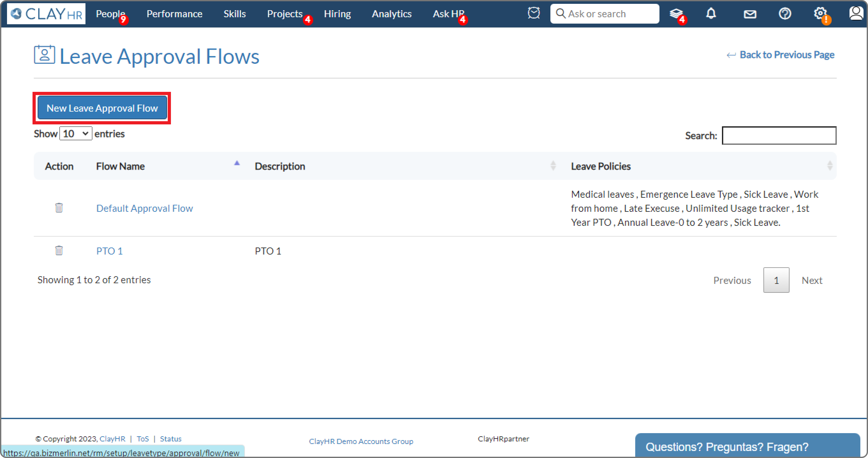Open the Skills menu

(234, 14)
